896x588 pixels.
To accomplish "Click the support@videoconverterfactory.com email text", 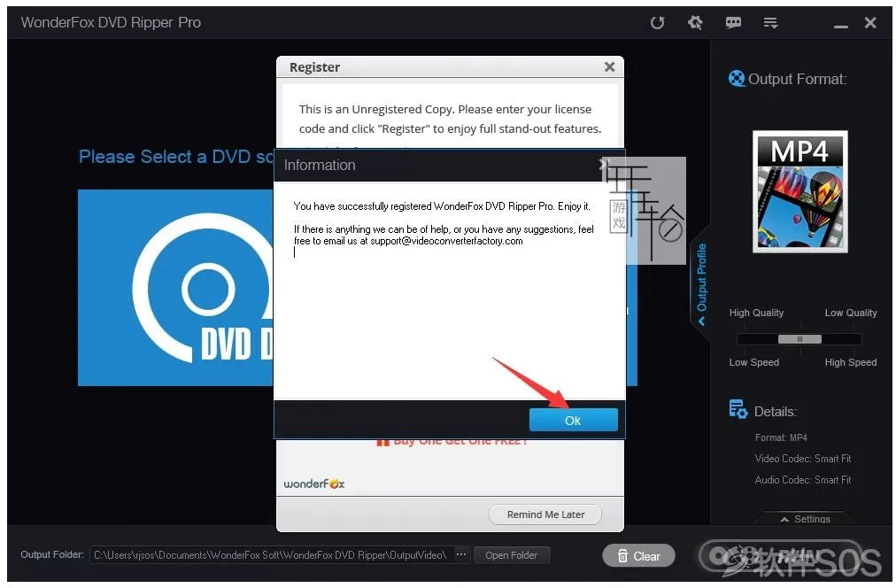I will click(x=446, y=241).
